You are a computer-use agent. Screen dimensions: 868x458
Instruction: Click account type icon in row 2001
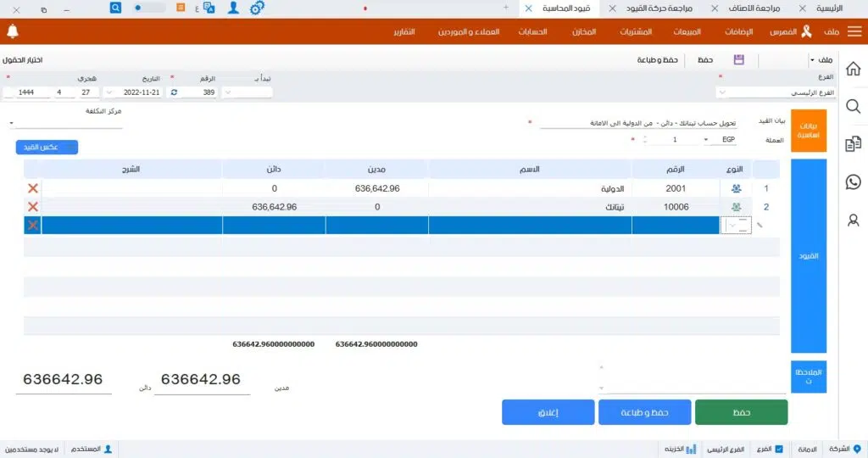736,188
